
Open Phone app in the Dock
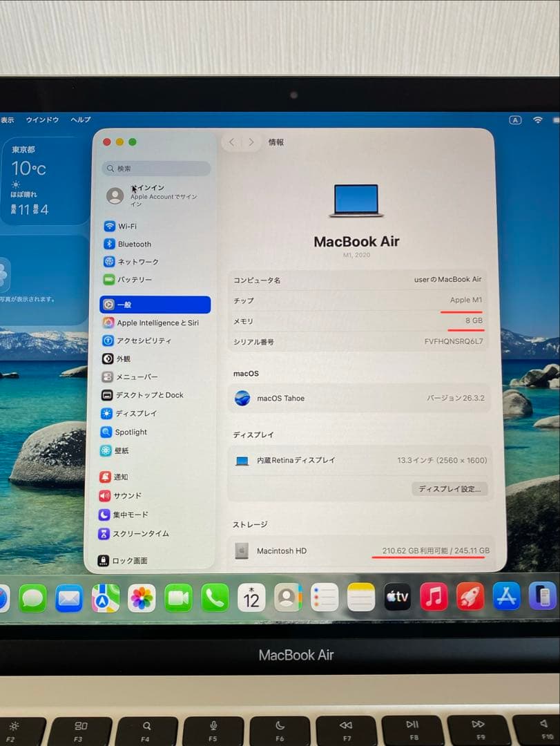pos(215,598)
